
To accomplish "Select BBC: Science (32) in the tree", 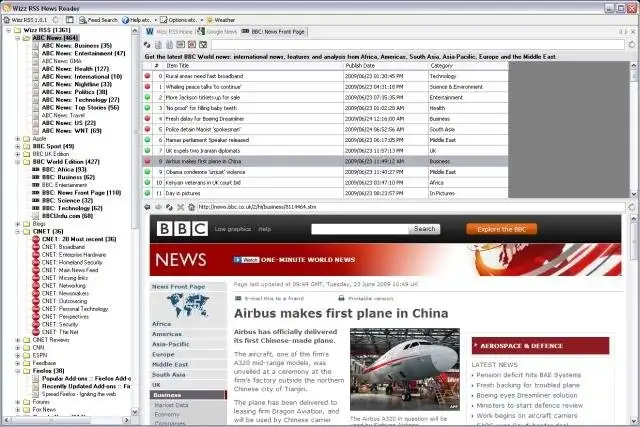I will 67,200.
